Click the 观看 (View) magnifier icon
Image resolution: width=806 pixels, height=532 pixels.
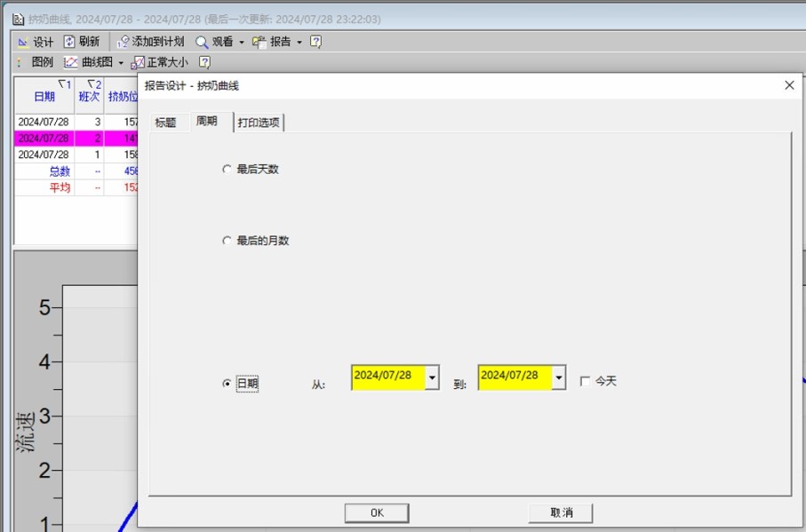click(x=202, y=42)
